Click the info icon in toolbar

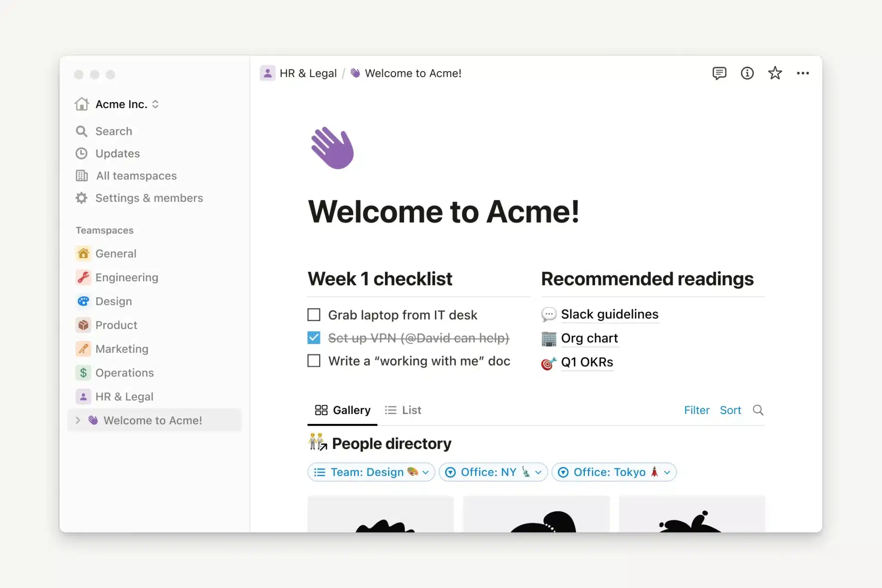(747, 73)
